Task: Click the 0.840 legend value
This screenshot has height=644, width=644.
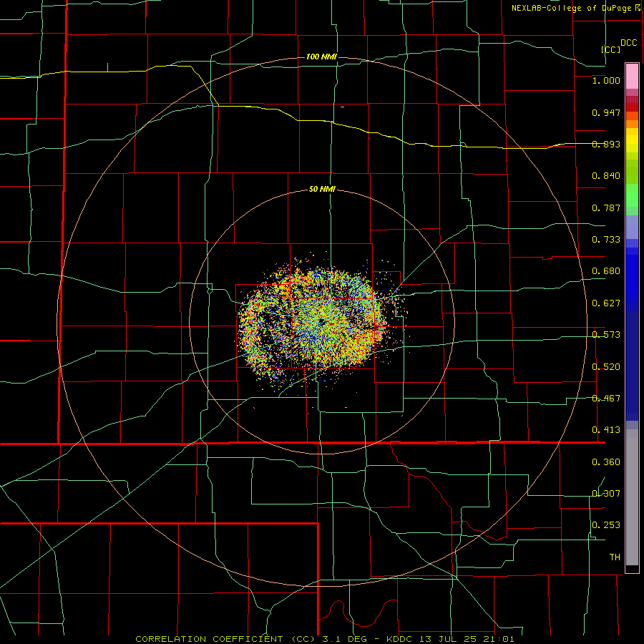Action: point(606,176)
